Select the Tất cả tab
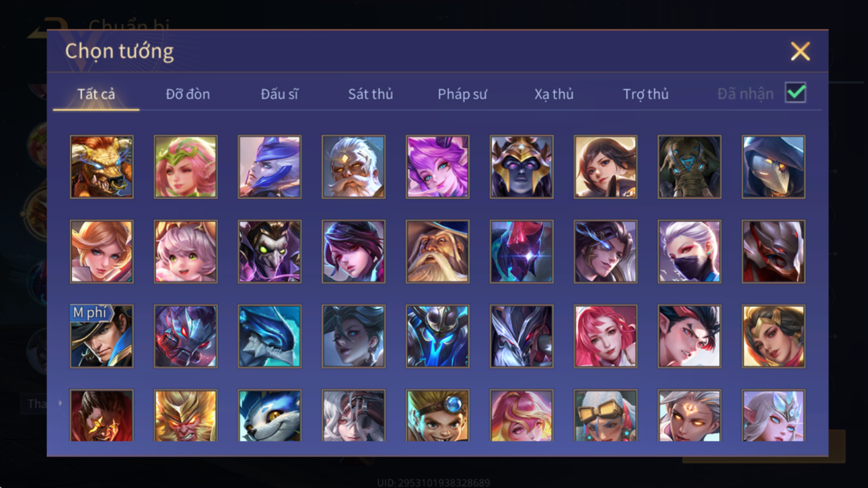 [96, 94]
